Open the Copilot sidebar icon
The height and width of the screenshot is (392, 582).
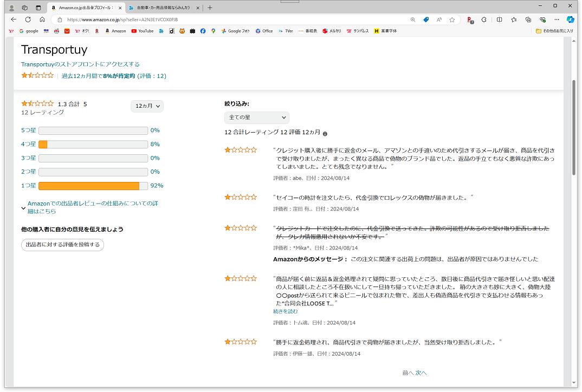click(571, 19)
